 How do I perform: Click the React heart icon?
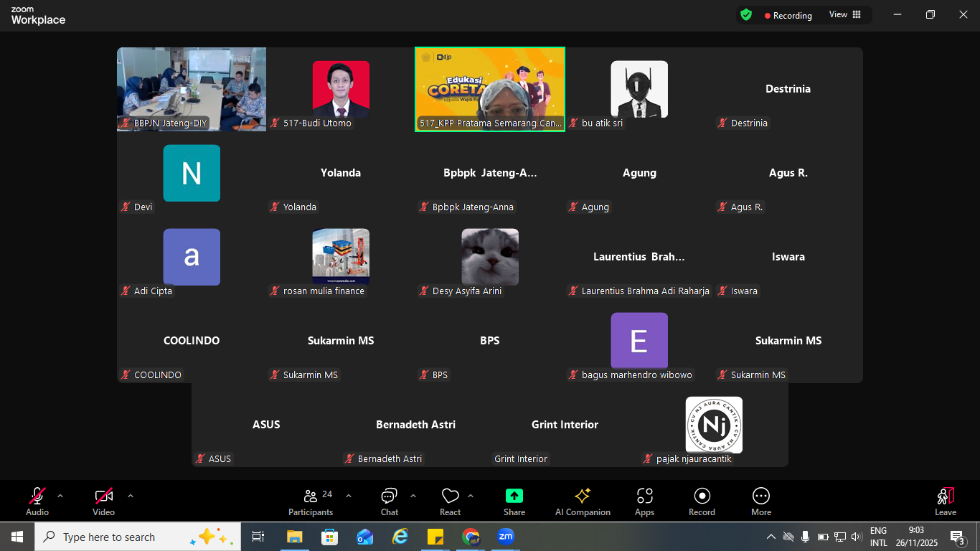pyautogui.click(x=451, y=496)
